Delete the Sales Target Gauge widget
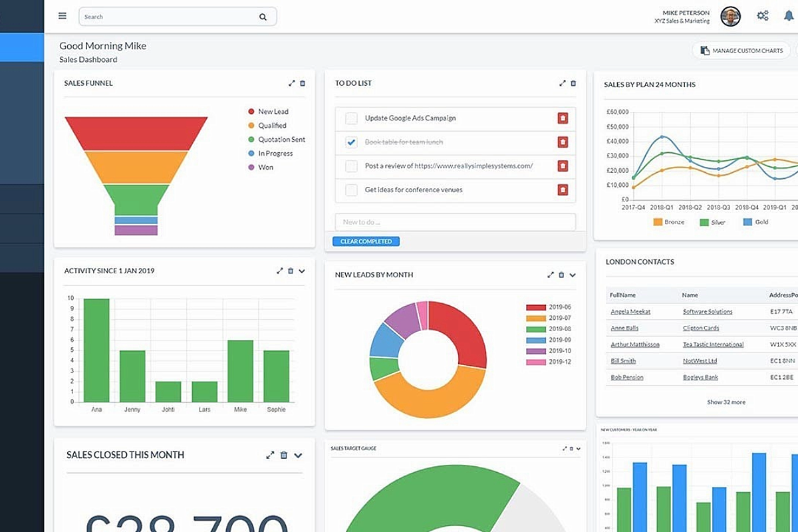798x532 pixels. (x=571, y=449)
